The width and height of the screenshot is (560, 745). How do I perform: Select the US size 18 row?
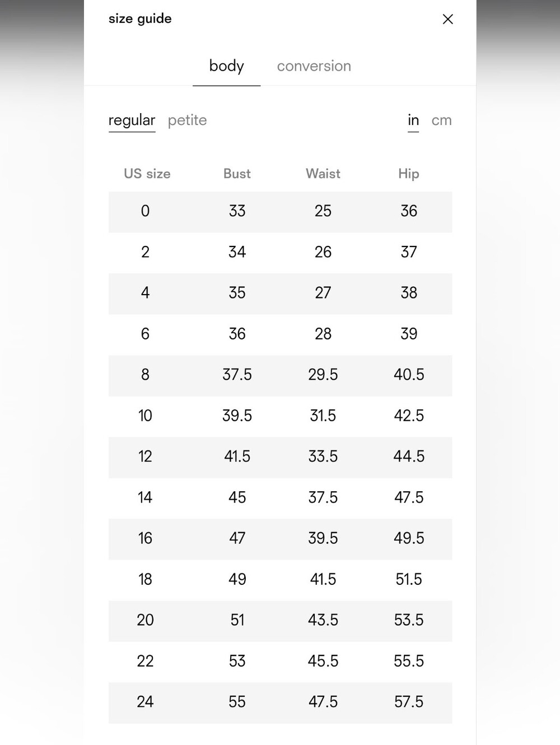280,580
